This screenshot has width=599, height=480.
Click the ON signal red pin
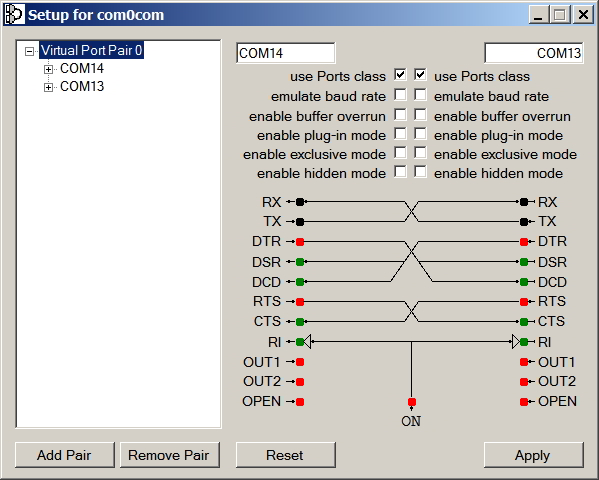(x=411, y=402)
